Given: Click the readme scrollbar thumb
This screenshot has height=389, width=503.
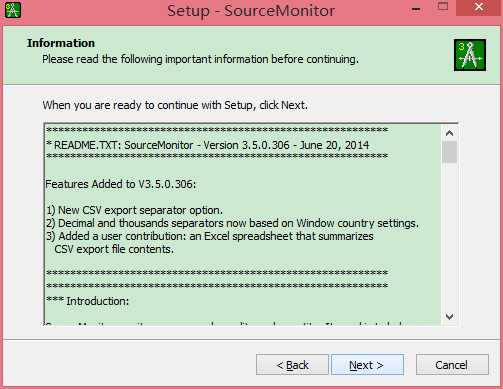Looking at the screenshot, I should pyautogui.click(x=449, y=152).
